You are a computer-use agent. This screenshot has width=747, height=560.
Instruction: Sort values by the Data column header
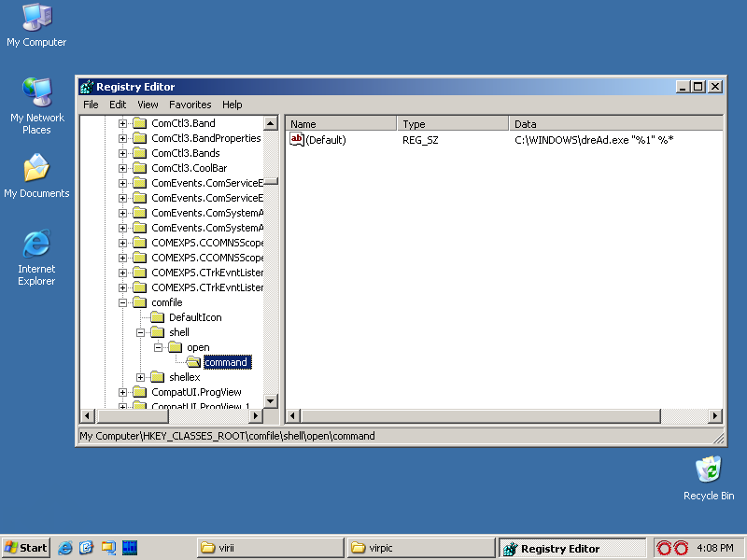coord(615,124)
